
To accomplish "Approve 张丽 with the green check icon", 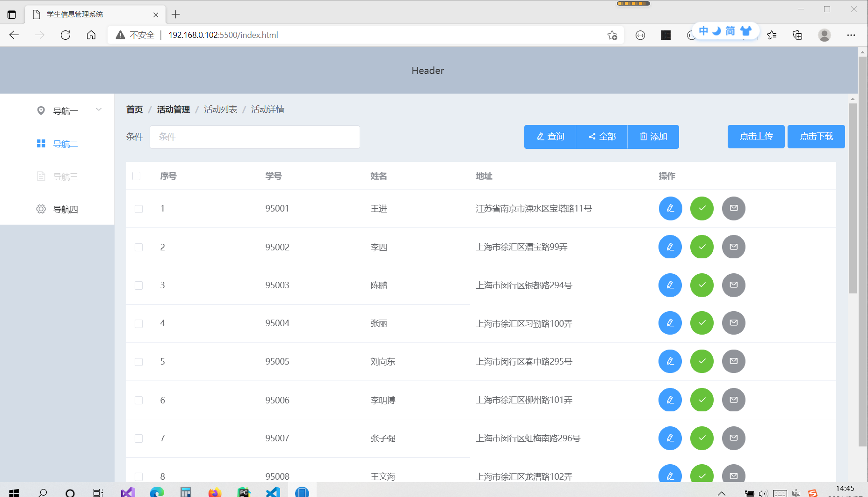I will point(702,323).
